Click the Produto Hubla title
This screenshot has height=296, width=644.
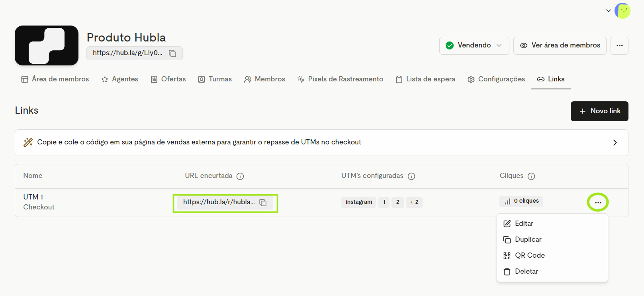(126, 37)
